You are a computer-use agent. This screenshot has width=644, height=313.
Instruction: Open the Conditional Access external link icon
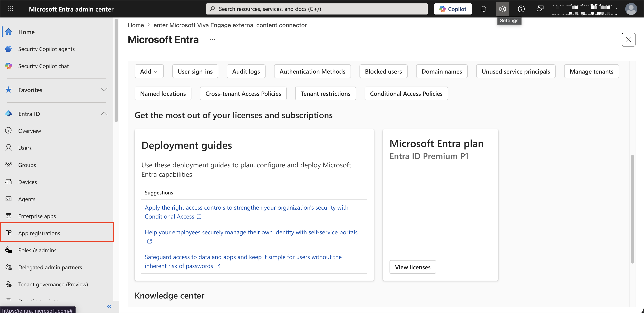pyautogui.click(x=199, y=216)
